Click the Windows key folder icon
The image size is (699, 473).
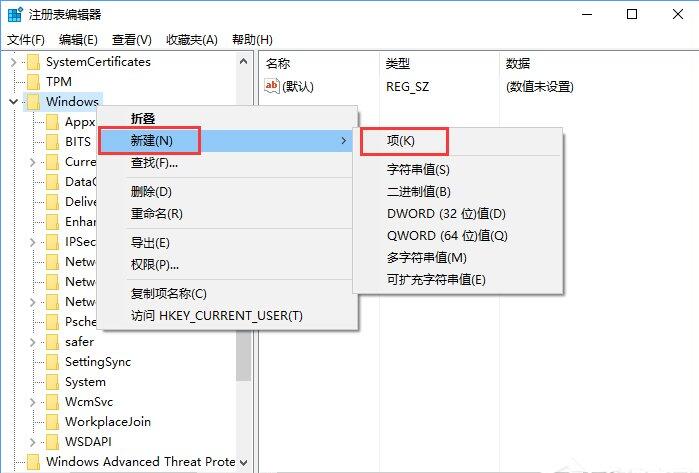33,102
